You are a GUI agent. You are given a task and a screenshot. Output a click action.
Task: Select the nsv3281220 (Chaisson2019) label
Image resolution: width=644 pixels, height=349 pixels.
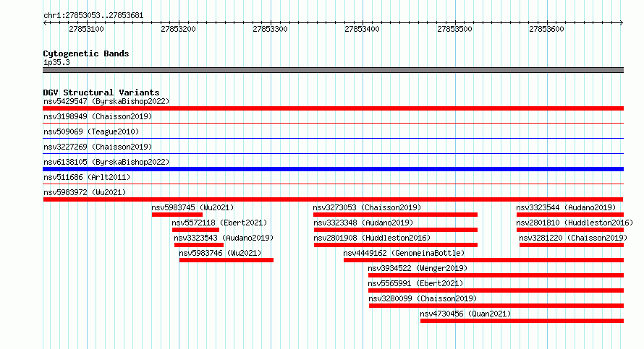point(573,238)
